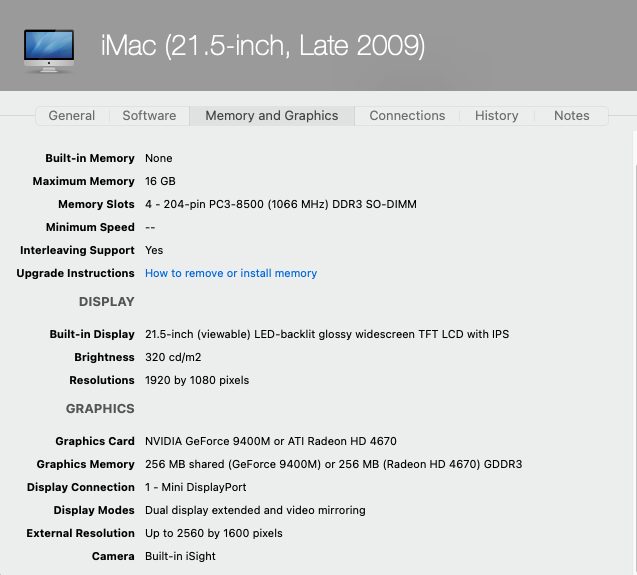The height and width of the screenshot is (575, 637).
Task: Click the 'Minimum Speed' label
Action: click(x=90, y=227)
